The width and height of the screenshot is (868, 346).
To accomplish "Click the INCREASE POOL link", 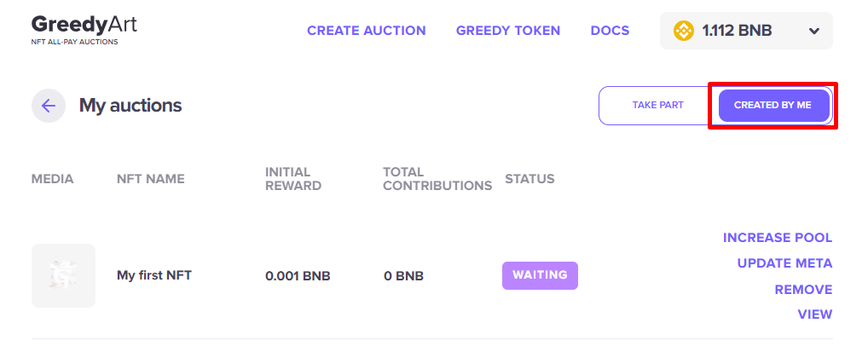I will [x=777, y=238].
